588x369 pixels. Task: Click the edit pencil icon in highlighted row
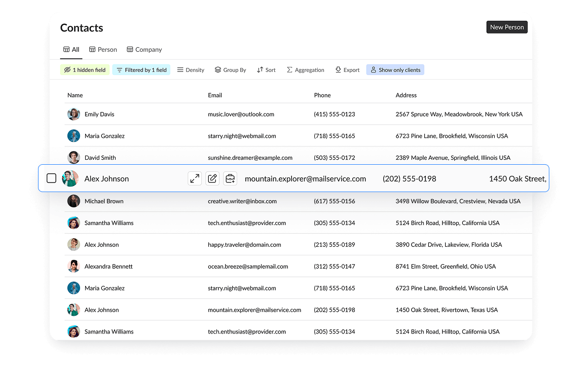(212, 178)
